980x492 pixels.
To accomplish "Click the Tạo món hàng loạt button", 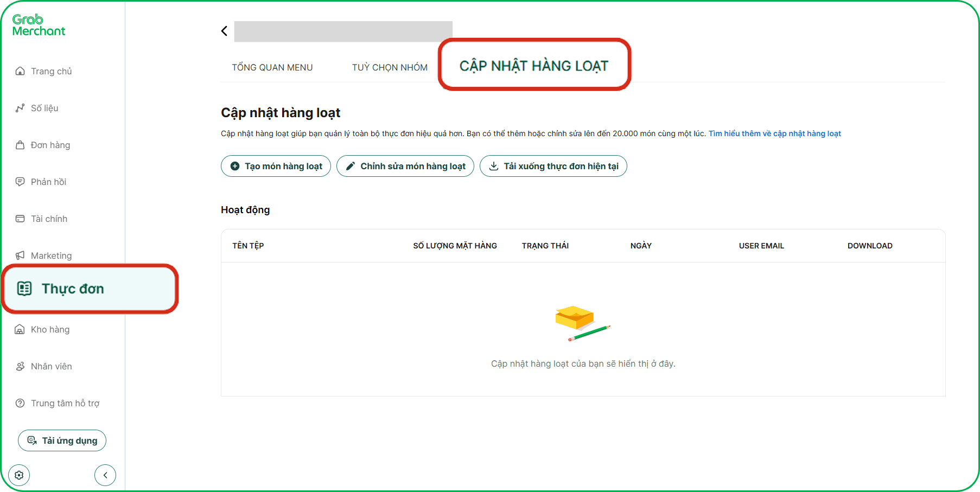I will (276, 166).
